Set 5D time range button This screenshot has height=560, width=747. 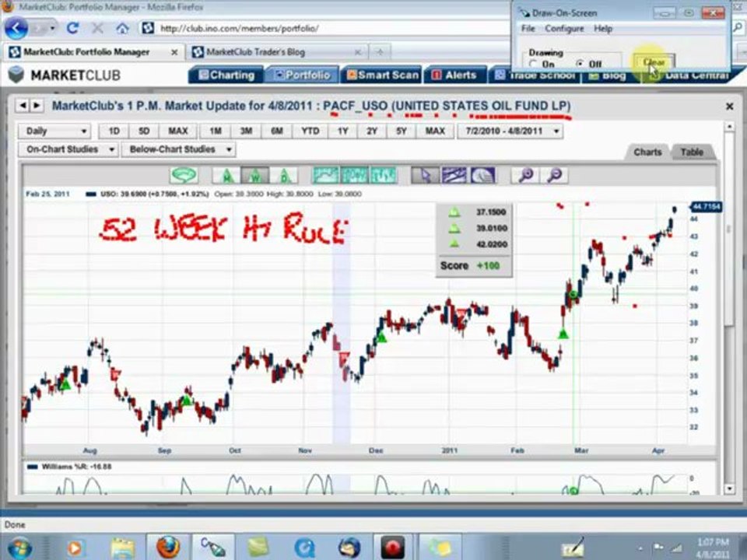(144, 131)
